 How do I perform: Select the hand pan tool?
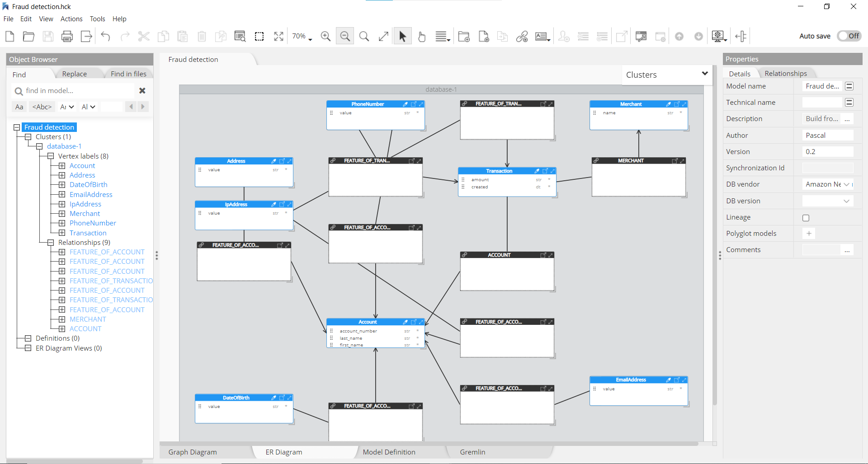pos(422,37)
